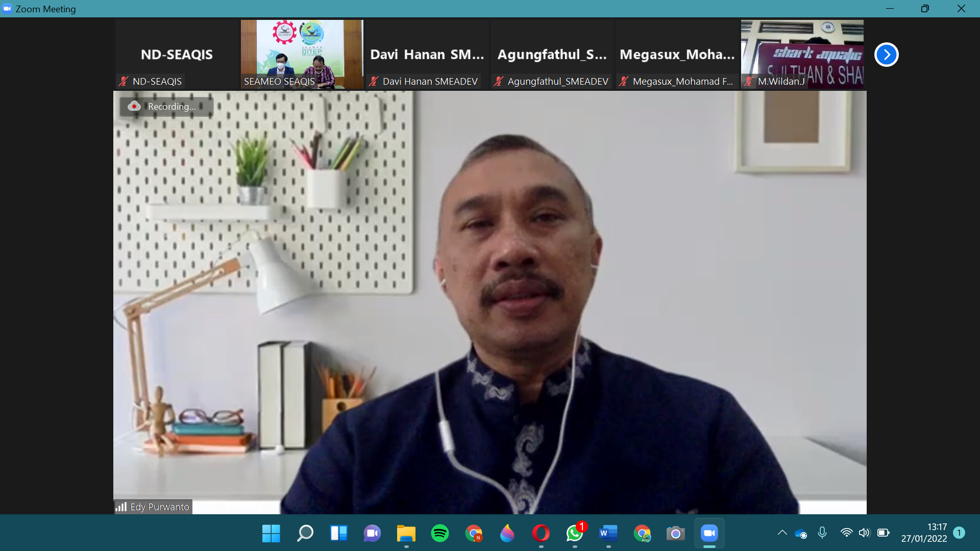Click Edy Purwanto signal strength icon
This screenshot has width=980, height=551.
point(121,507)
